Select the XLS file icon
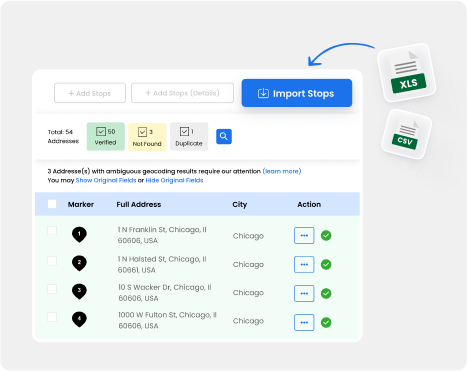This screenshot has width=467, height=371. (x=407, y=74)
